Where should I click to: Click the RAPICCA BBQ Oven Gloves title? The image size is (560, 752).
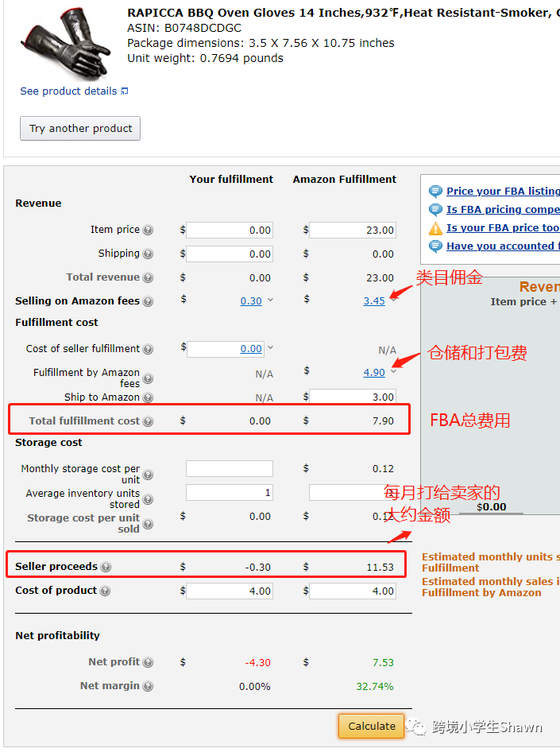tap(343, 13)
